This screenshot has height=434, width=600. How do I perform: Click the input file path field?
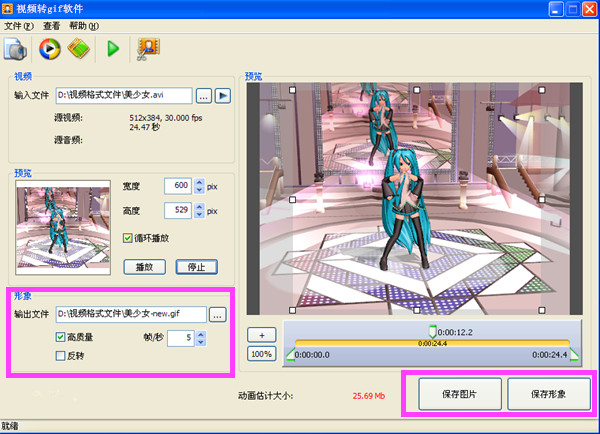point(124,95)
